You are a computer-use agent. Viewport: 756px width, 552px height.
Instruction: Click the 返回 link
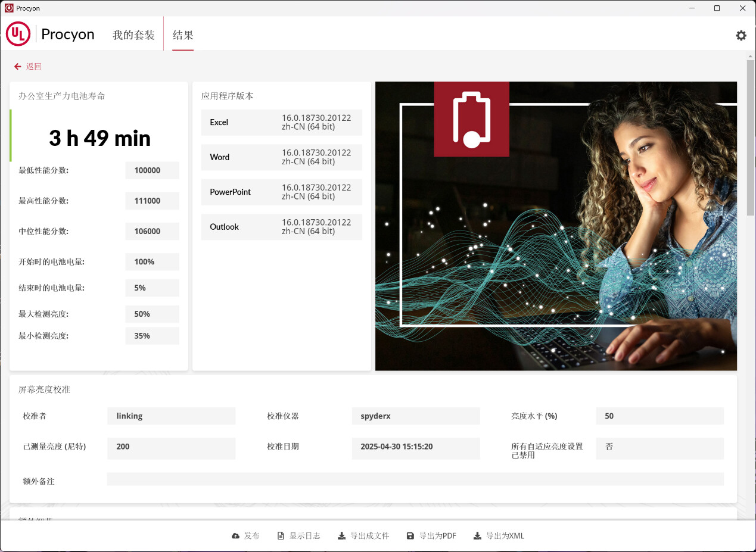pos(34,67)
